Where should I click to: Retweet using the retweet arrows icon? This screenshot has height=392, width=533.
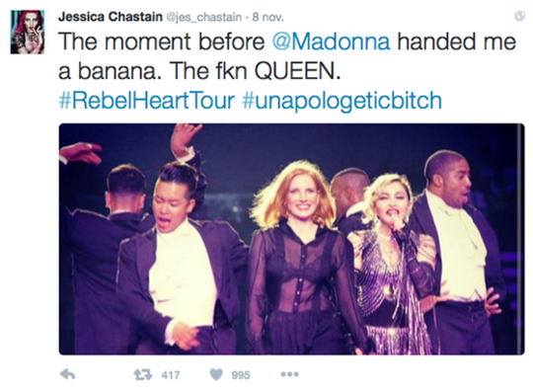pos(142,374)
